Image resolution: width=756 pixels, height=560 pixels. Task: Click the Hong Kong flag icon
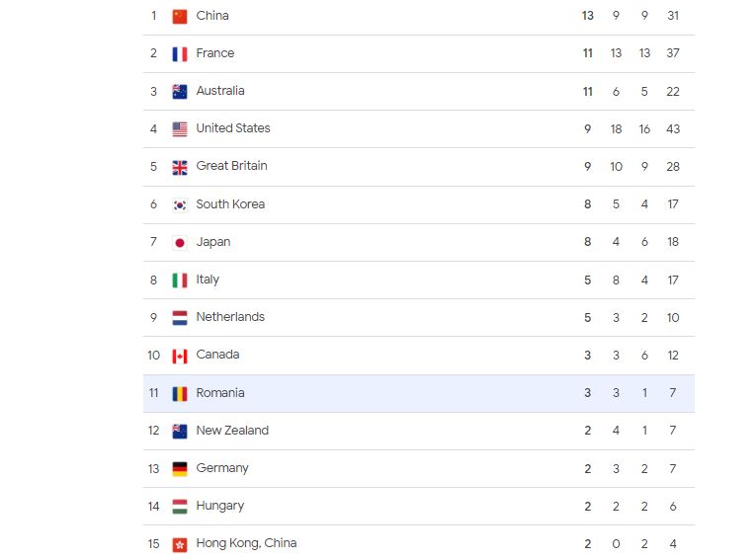click(180, 544)
